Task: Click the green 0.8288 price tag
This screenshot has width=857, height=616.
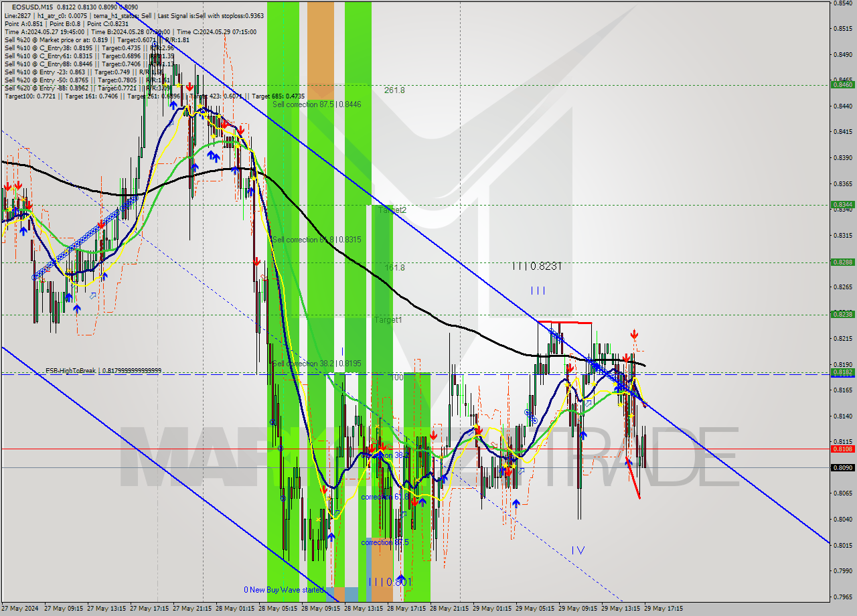Action: pyautogui.click(x=842, y=262)
